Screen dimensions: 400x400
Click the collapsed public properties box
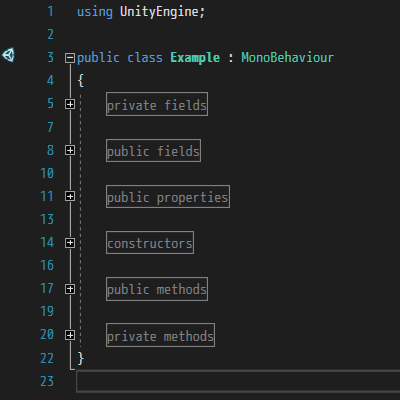(x=168, y=197)
